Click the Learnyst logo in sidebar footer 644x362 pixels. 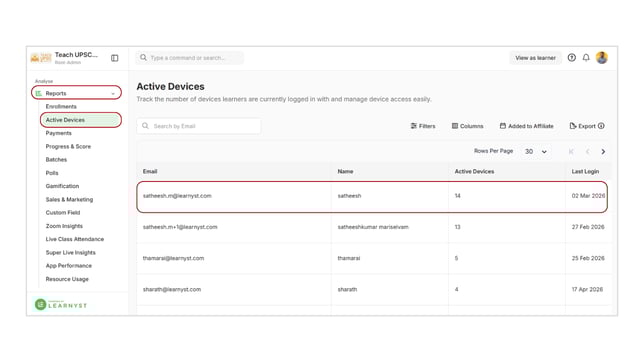[61, 304]
